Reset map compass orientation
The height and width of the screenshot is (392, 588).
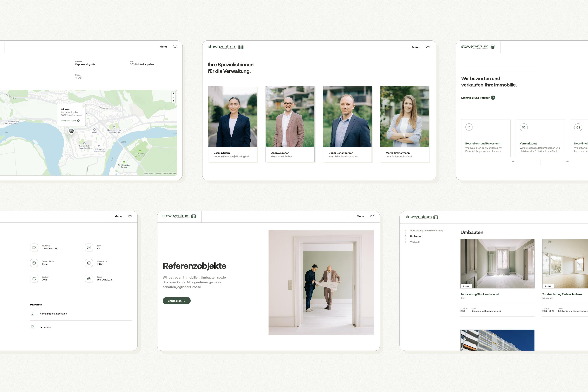[x=173, y=101]
